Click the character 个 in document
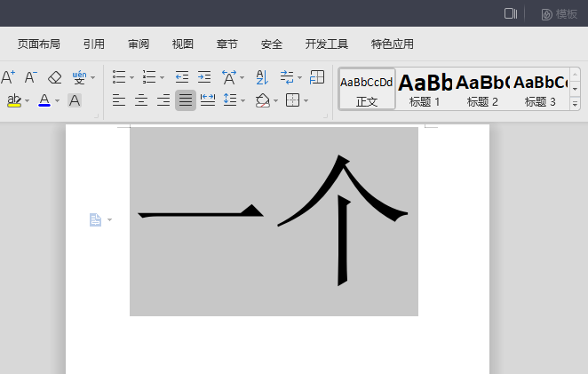The height and width of the screenshot is (374, 588). (x=342, y=220)
